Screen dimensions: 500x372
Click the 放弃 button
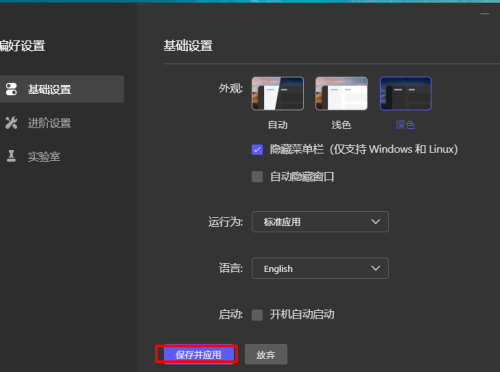click(266, 354)
